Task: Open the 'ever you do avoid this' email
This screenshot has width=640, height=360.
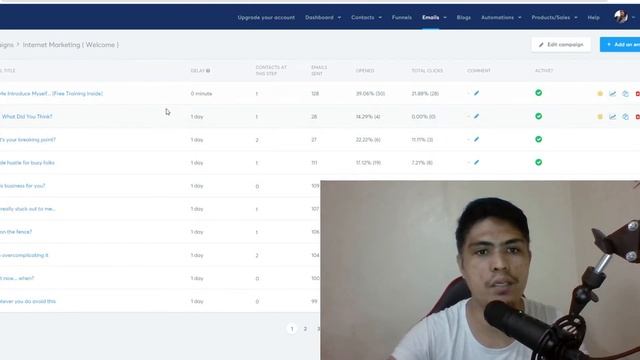Action: pyautogui.click(x=28, y=301)
